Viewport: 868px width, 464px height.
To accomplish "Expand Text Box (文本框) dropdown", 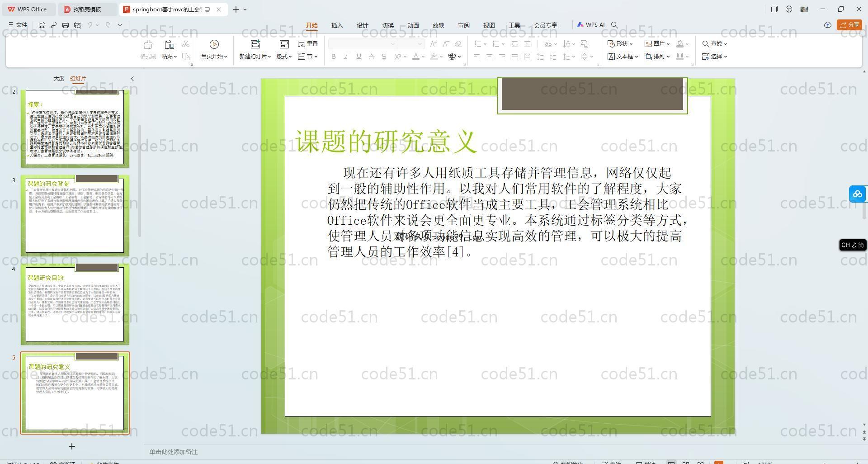I will tap(623, 57).
